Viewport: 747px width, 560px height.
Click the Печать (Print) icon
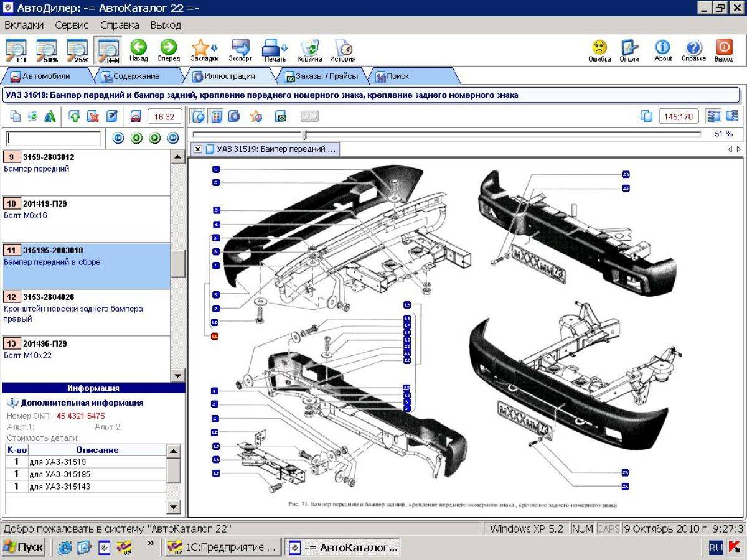275,50
